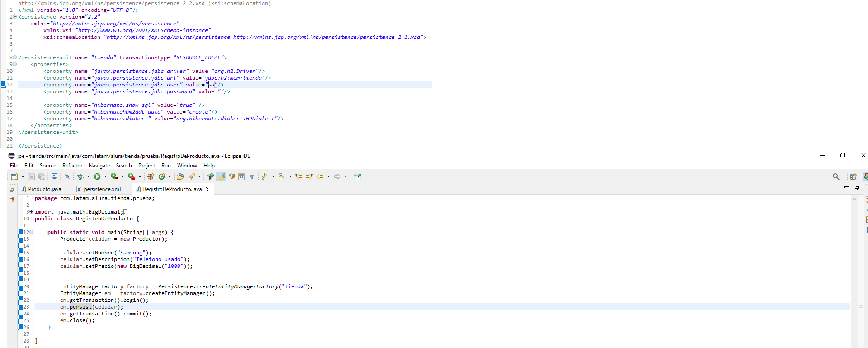The height and width of the screenshot is (348, 868).
Task: Go to Last Edit Location icon
Action: point(299,176)
